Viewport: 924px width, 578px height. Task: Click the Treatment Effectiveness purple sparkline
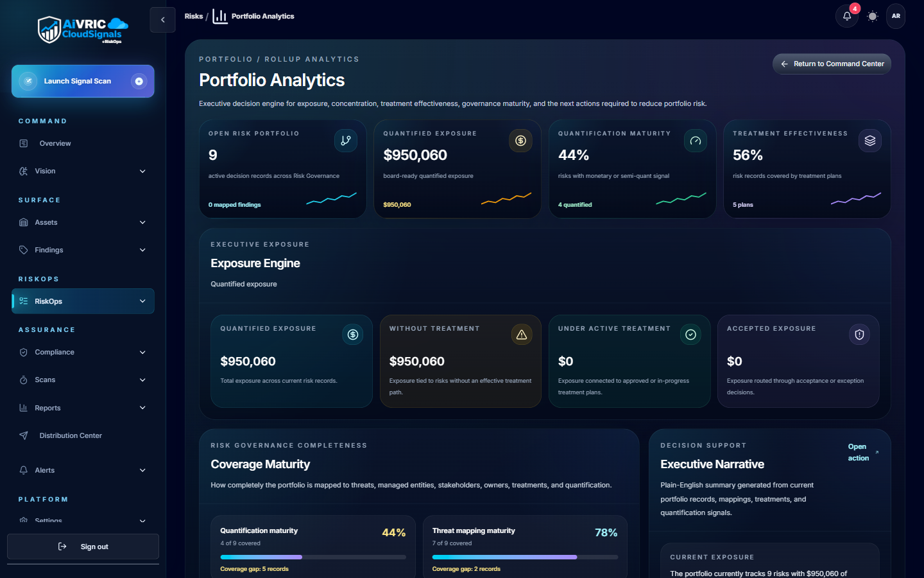856,198
